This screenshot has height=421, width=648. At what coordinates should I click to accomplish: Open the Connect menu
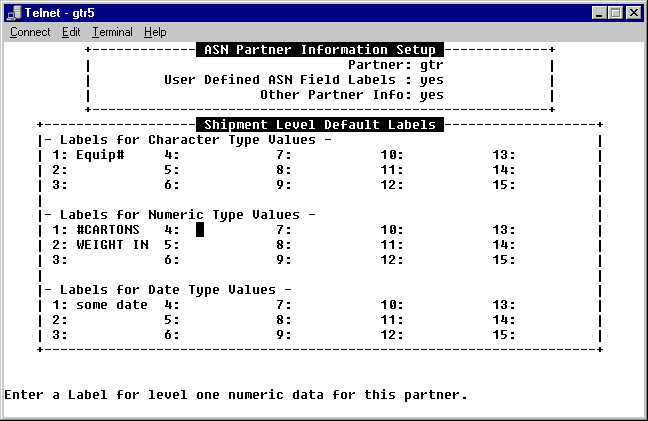(30, 32)
